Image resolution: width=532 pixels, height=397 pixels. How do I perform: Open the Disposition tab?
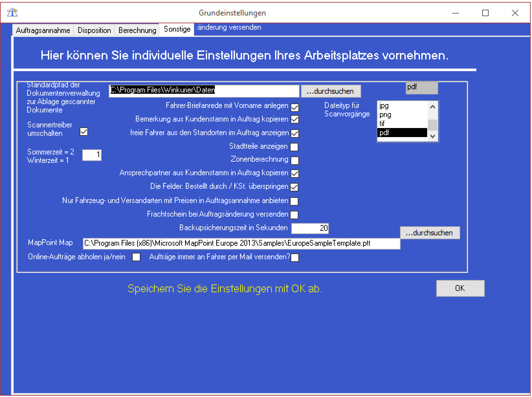point(94,30)
